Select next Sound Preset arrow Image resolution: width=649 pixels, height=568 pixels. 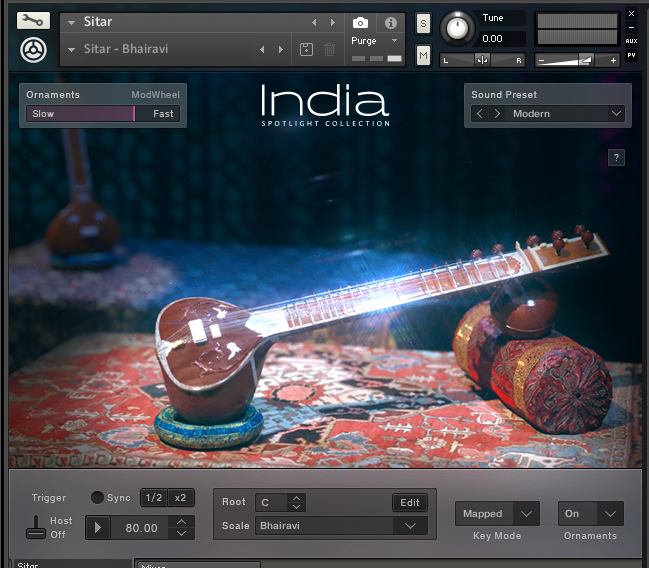click(497, 113)
